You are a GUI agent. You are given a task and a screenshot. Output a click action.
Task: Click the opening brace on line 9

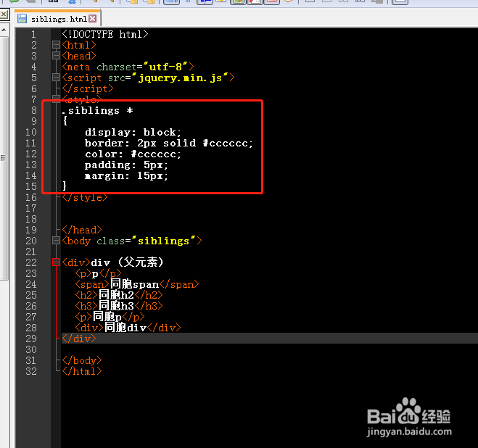pyautogui.click(x=65, y=121)
